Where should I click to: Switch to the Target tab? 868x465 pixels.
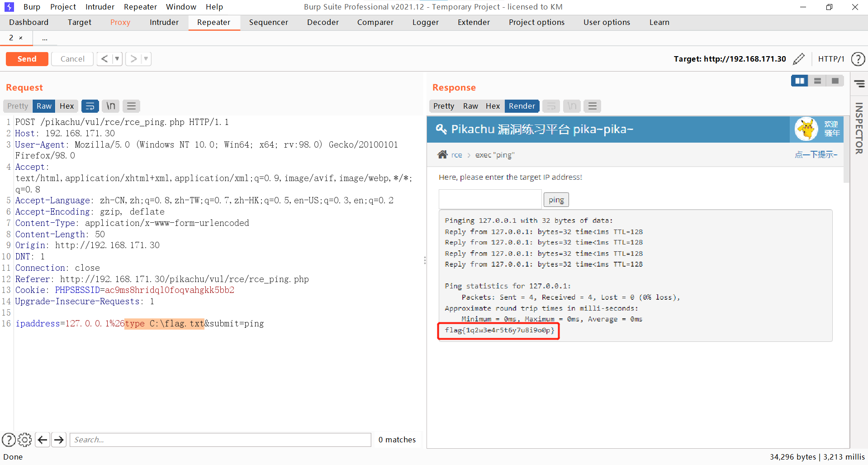[80, 22]
